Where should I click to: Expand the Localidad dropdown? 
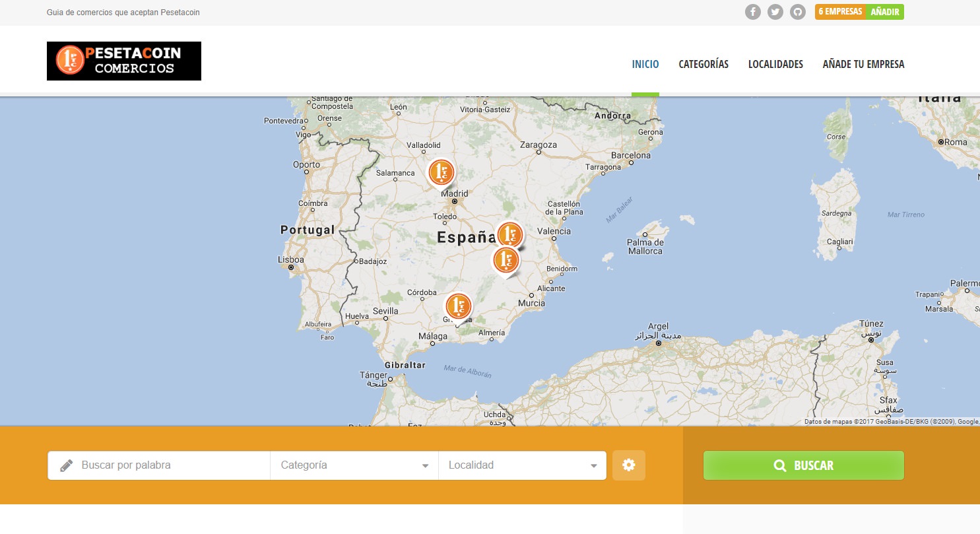point(523,465)
